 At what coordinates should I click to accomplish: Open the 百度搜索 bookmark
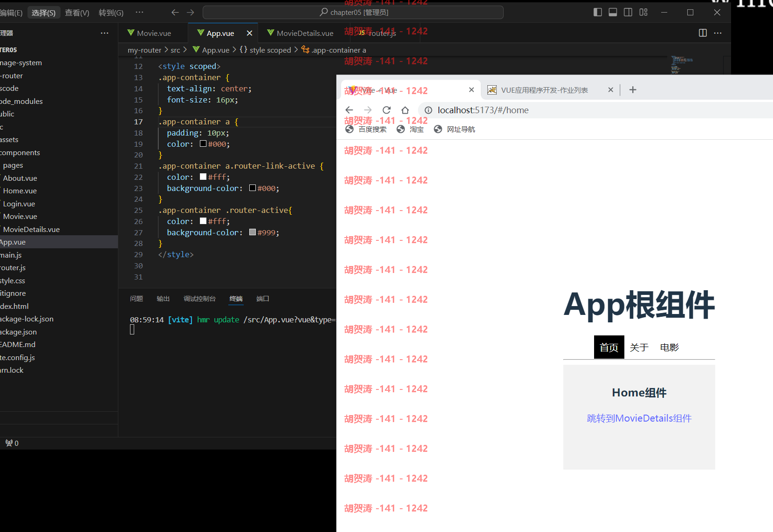click(366, 129)
